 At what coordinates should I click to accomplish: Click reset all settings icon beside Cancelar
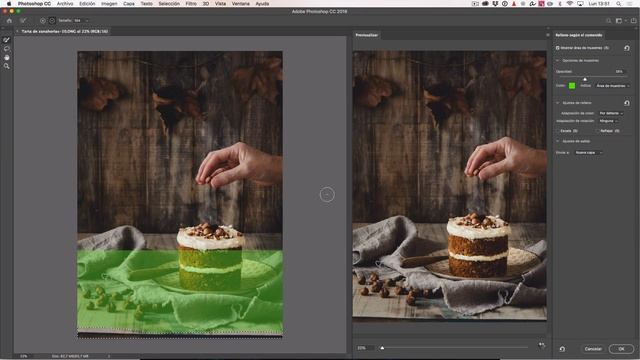(x=562, y=349)
